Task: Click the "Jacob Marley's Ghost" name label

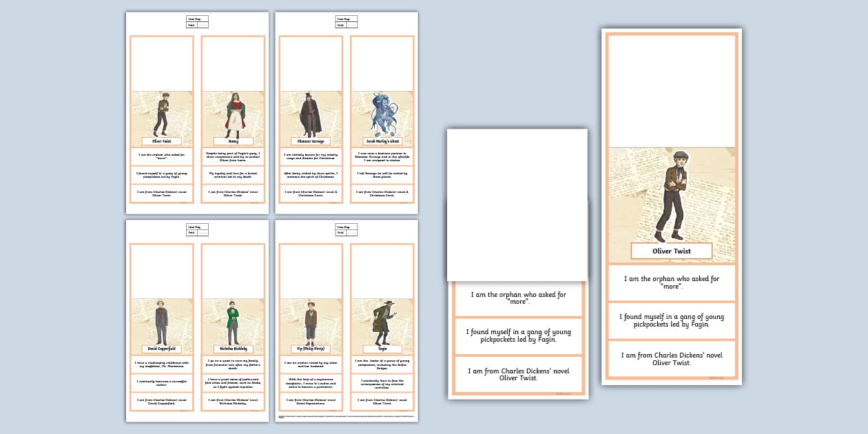Action: click(x=382, y=141)
